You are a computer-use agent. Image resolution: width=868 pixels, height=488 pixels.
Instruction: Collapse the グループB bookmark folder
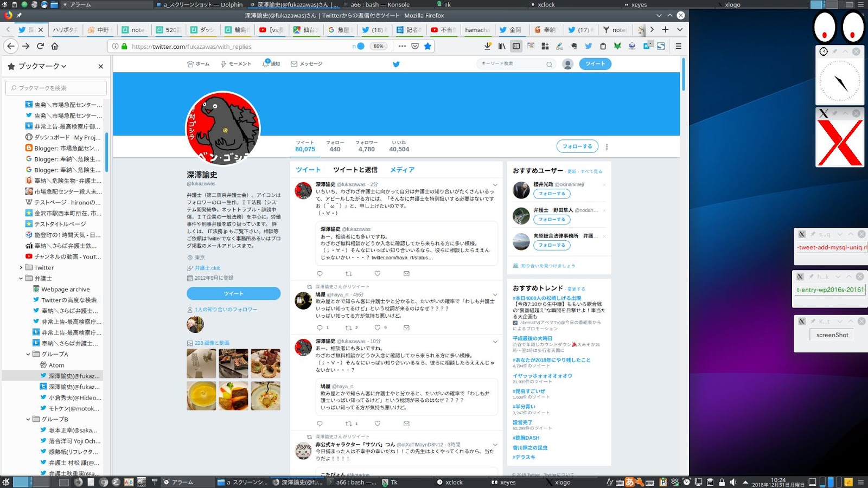coord(28,419)
